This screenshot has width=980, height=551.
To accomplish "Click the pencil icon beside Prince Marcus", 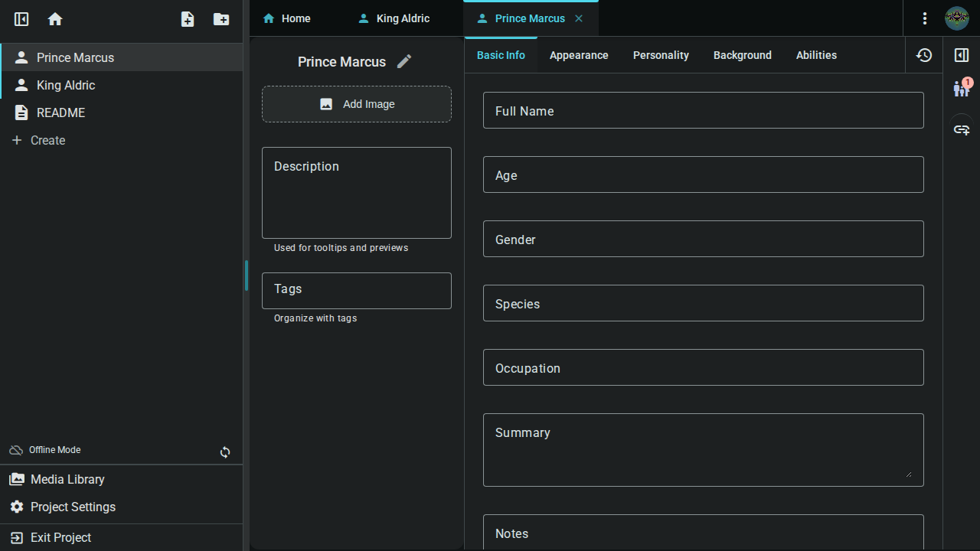I will click(404, 62).
